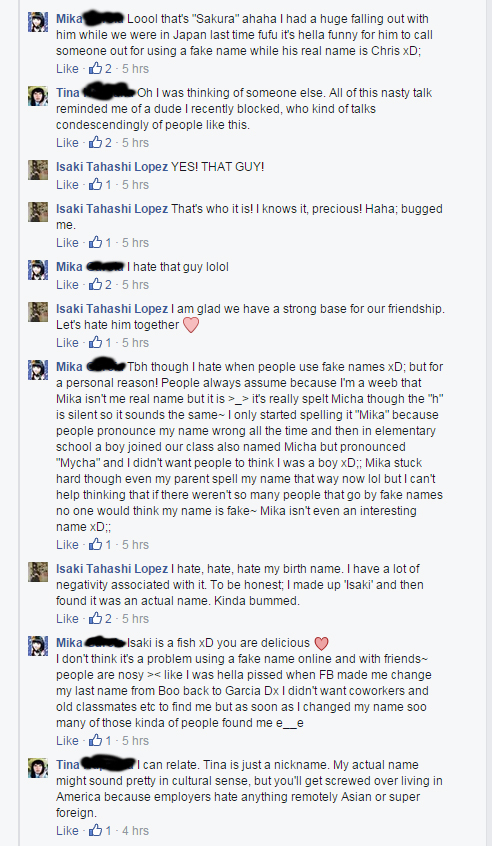Click the heart emoji after "you are delicious"
The width and height of the screenshot is (492, 846).
[322, 644]
